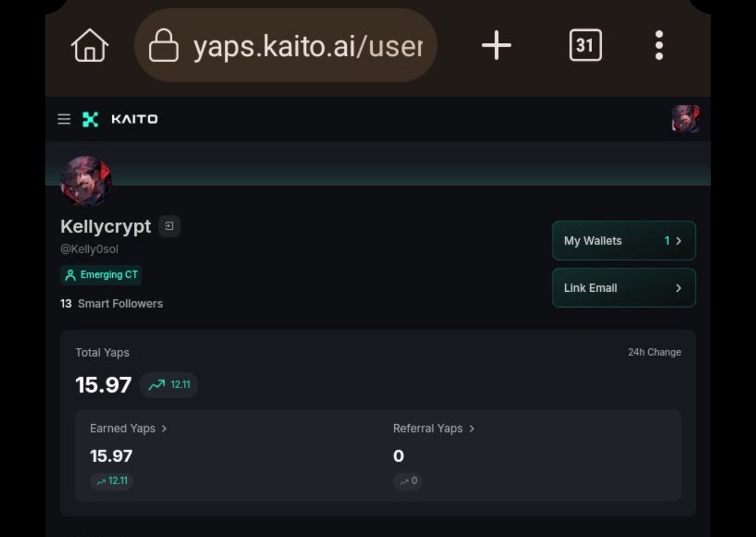Open a new tab with plus icon
The width and height of the screenshot is (756, 537).
(x=496, y=46)
